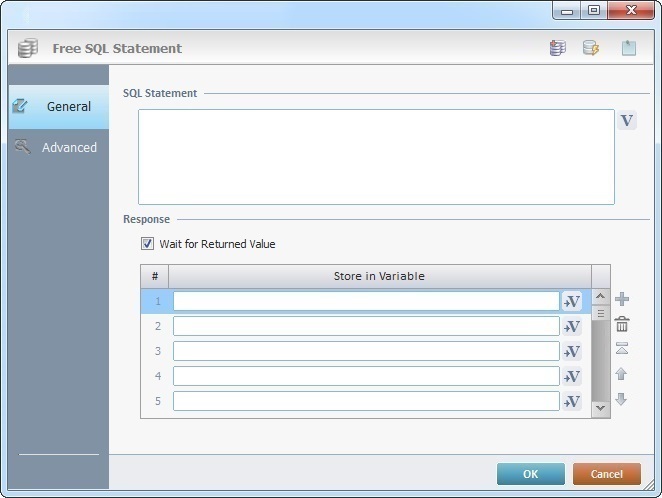This screenshot has width=662, height=498.
Task: Move selected row up one position
Action: pos(621,374)
